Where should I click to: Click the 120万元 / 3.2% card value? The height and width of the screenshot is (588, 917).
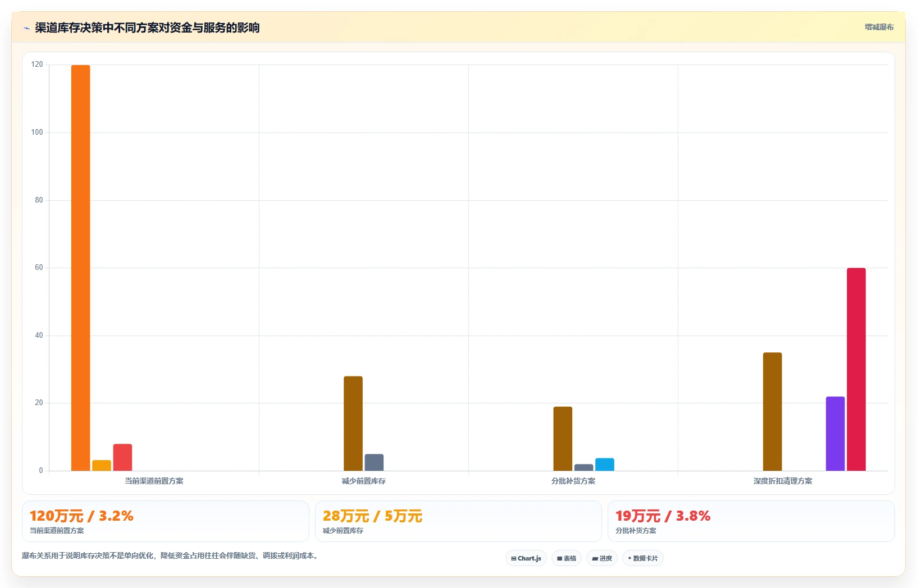[x=81, y=516]
